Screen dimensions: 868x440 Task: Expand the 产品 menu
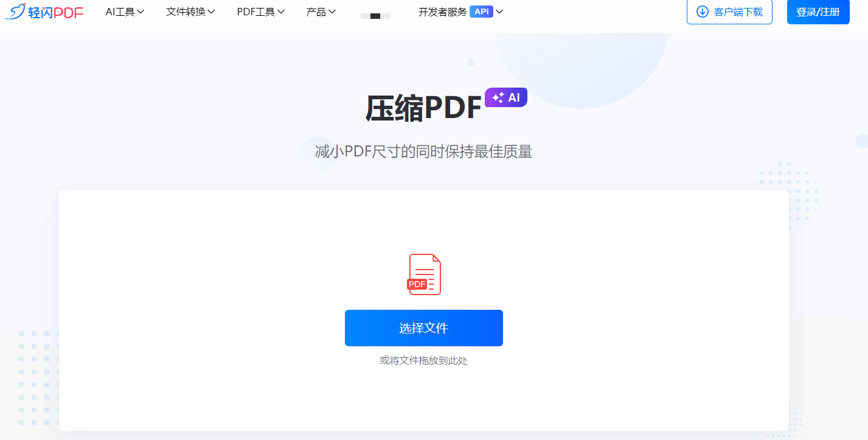pos(321,11)
